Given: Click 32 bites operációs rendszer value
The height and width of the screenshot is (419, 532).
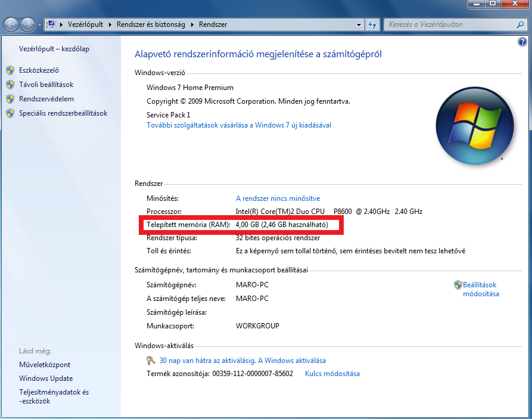Looking at the screenshot, I should click(278, 238).
